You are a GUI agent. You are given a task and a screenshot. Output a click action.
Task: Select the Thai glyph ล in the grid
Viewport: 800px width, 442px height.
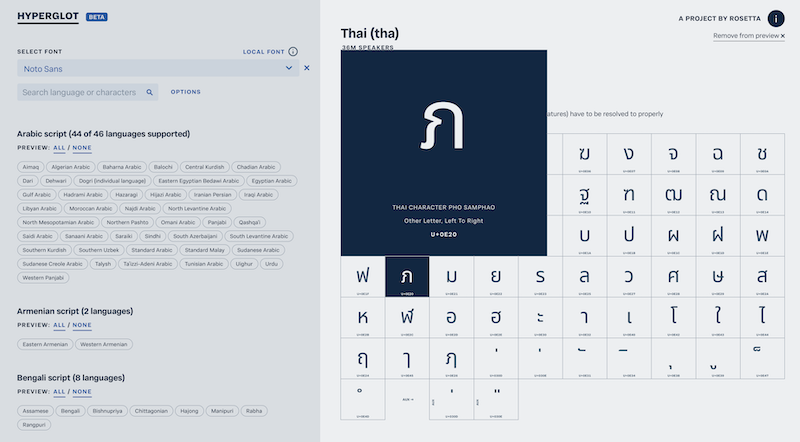click(x=585, y=277)
